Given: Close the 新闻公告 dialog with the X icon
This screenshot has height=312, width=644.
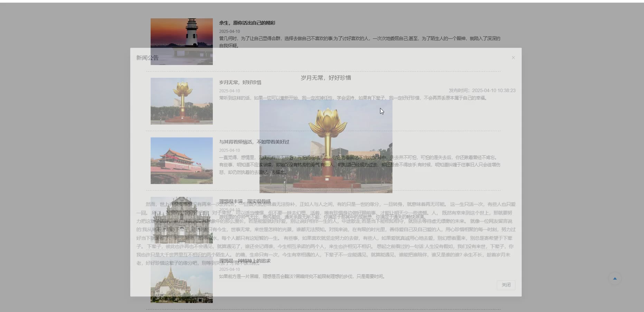Looking at the screenshot, I should [513, 58].
